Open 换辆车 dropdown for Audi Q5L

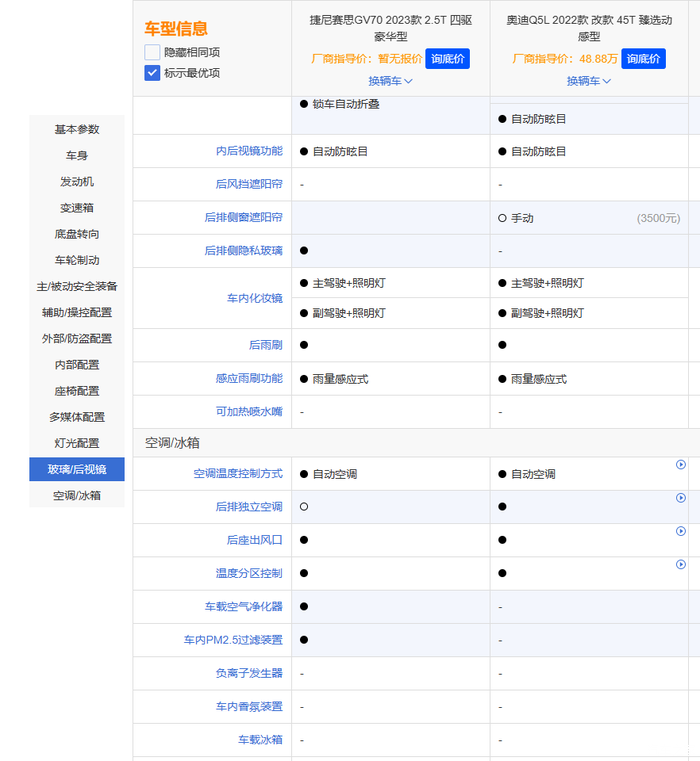[589, 81]
